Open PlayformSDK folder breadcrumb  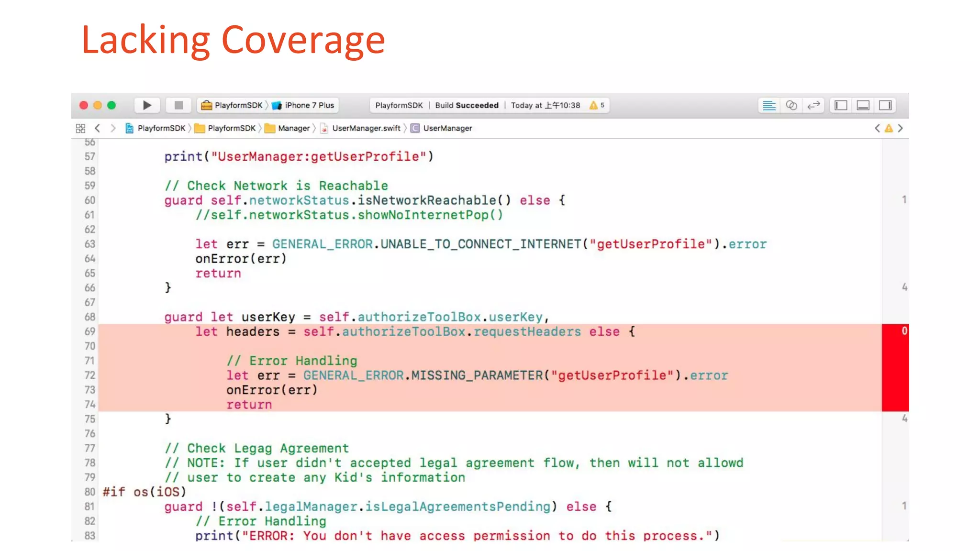225,128
